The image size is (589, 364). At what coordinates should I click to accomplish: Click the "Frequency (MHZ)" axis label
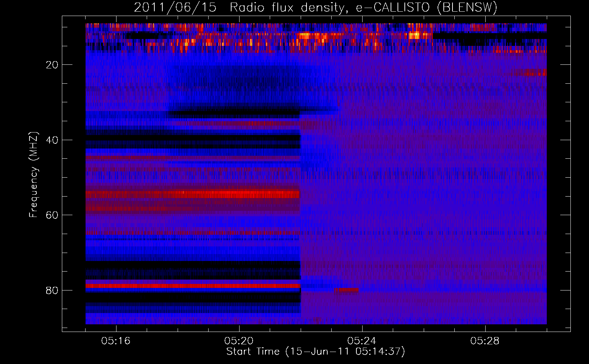pos(33,175)
